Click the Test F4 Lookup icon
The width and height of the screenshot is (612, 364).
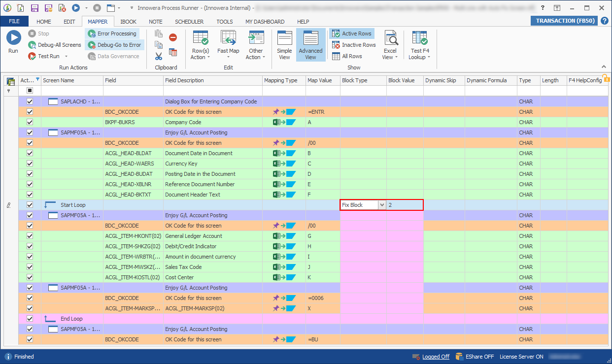click(419, 38)
